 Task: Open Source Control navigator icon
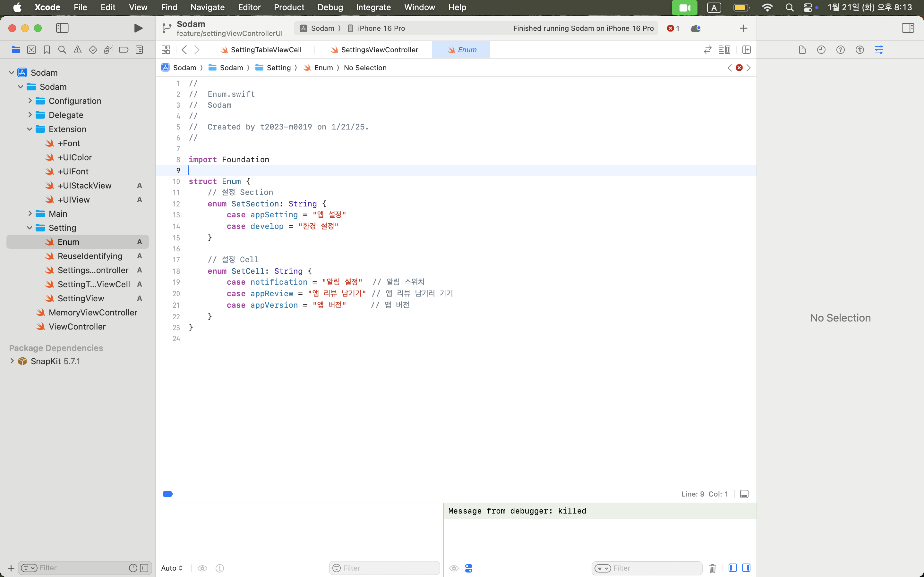pos(31,50)
